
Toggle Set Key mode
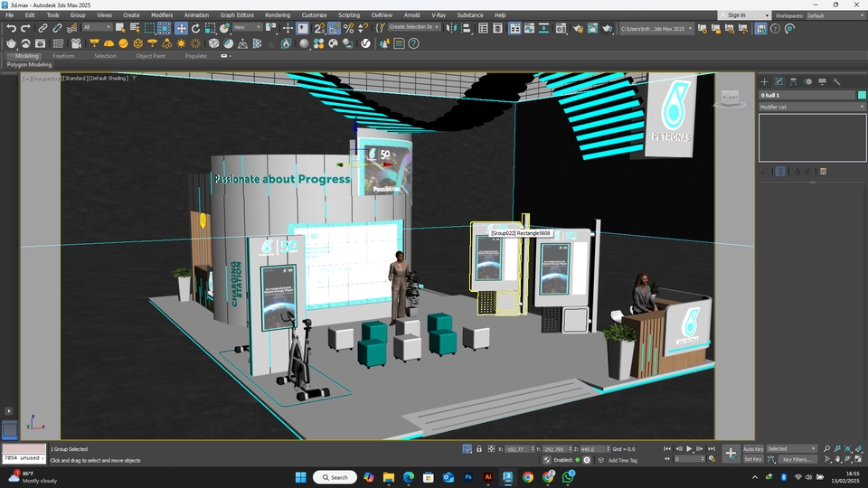[x=753, y=459]
